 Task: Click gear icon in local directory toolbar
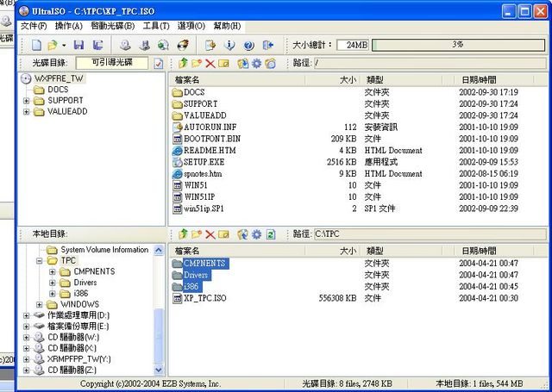coord(257,234)
